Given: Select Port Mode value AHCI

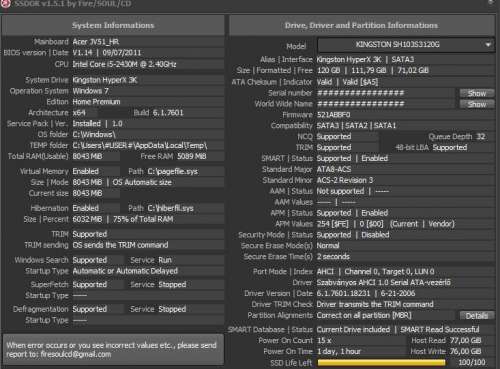Looking at the screenshot, I should coord(325,272).
